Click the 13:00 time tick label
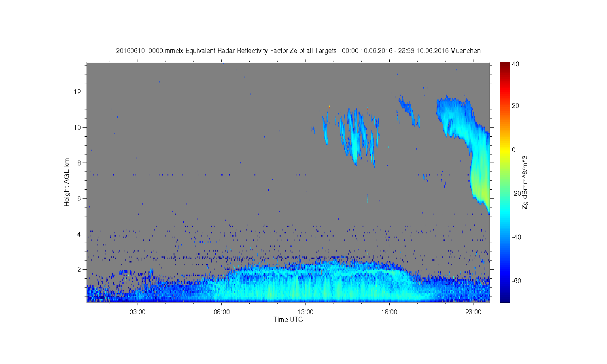The image size is (607, 364). 306,312
